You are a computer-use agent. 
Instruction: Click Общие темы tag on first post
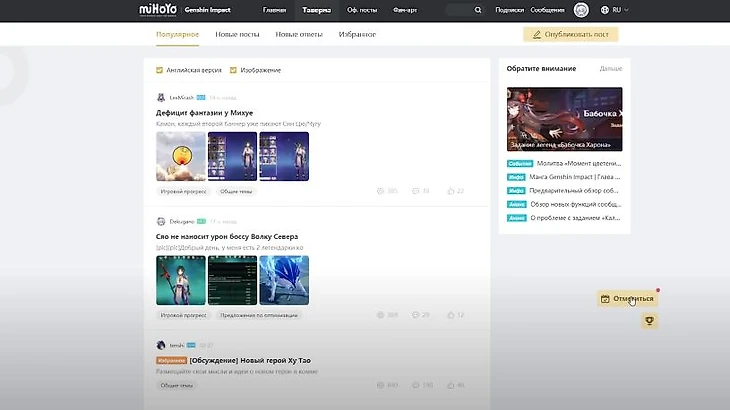pyautogui.click(x=236, y=191)
